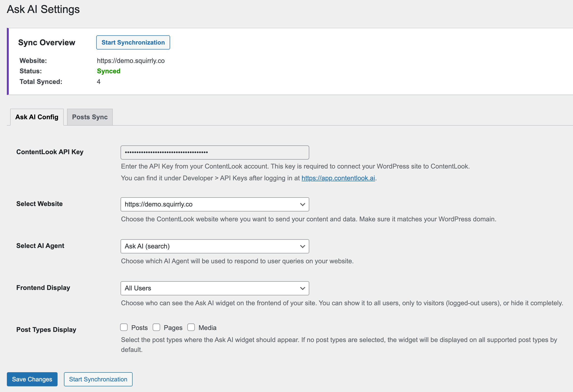The image size is (573, 392).
Task: Click into the ContentLook API Key field
Action: pos(214,152)
